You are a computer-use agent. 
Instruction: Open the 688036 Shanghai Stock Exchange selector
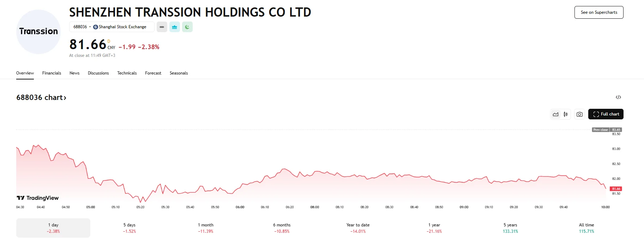coord(112,27)
